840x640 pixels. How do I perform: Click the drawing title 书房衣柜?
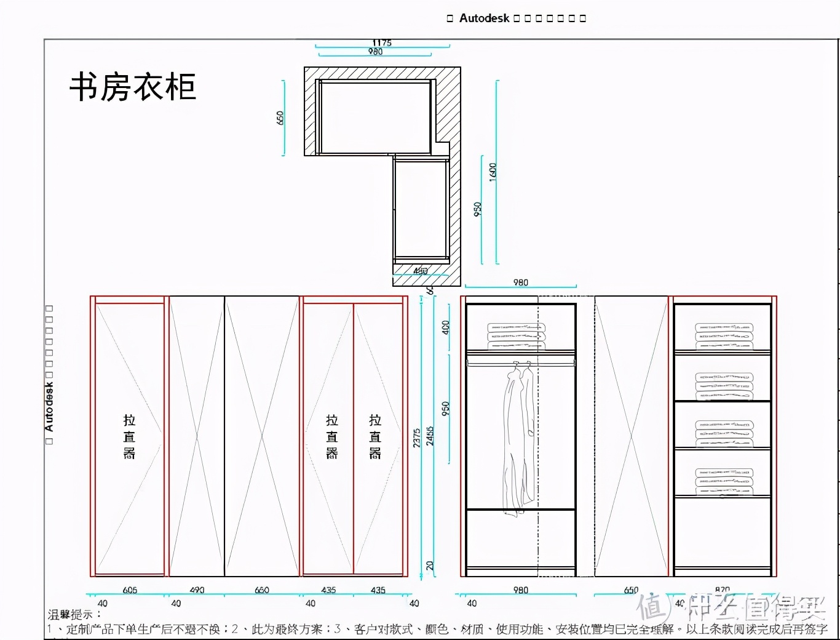tap(133, 87)
